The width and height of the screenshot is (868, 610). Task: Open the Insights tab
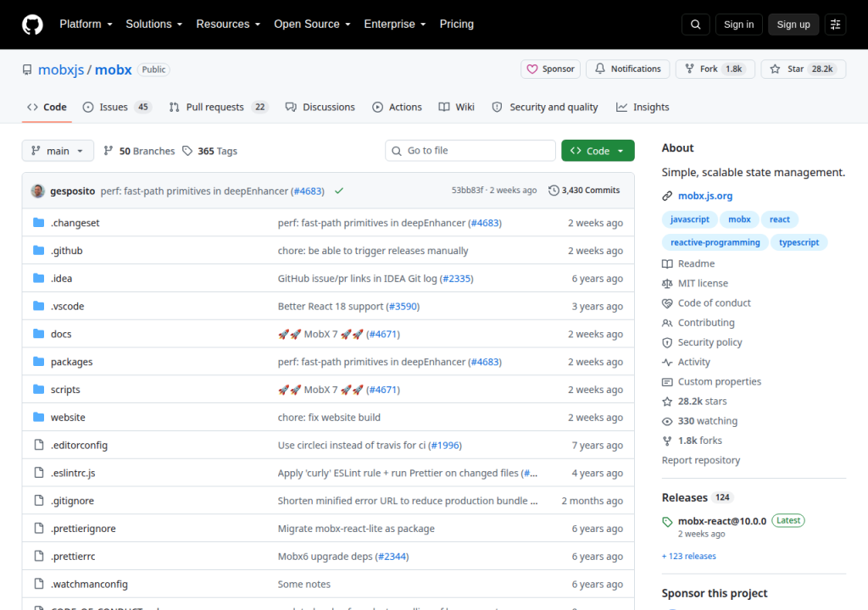[x=643, y=108]
